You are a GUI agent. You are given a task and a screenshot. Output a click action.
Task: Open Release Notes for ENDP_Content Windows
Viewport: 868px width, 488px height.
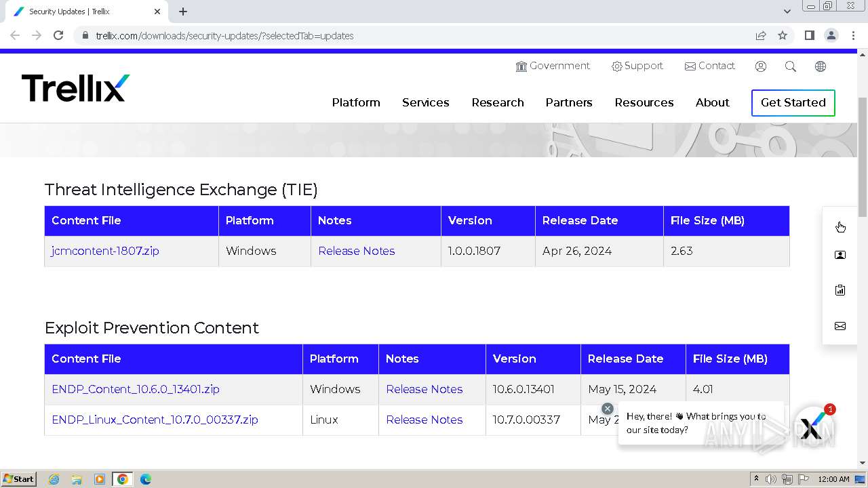tap(425, 389)
